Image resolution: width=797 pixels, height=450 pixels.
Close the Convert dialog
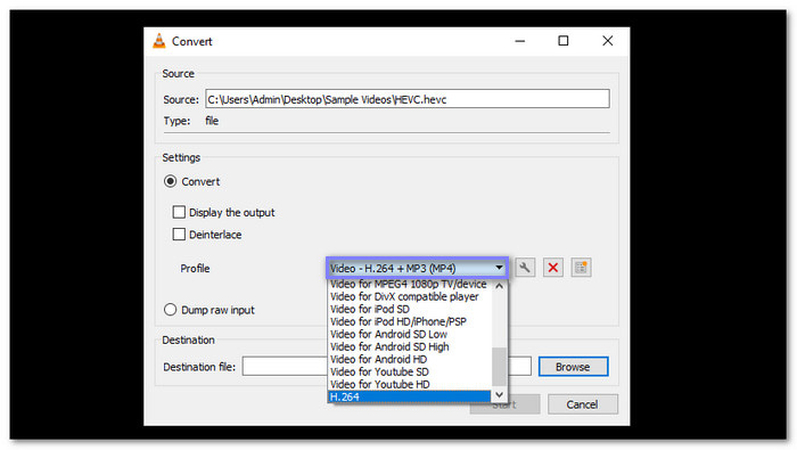[x=607, y=41]
